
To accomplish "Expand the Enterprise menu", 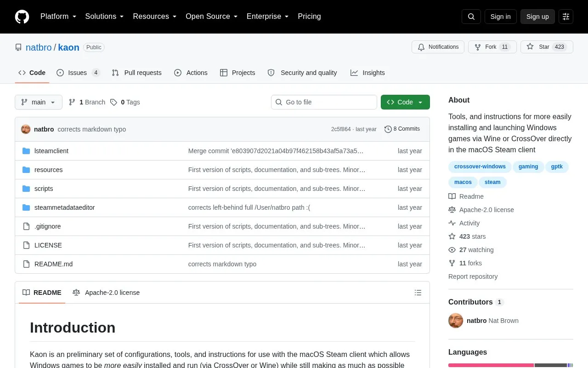I will (268, 17).
